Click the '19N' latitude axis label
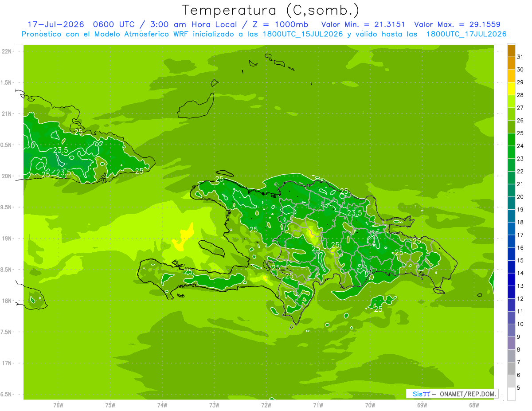 [x=7, y=239]
